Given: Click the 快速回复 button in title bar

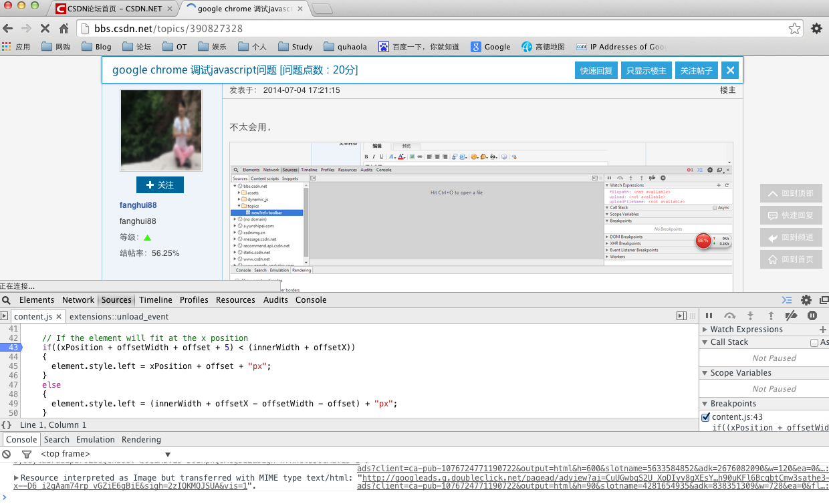Looking at the screenshot, I should coord(596,71).
